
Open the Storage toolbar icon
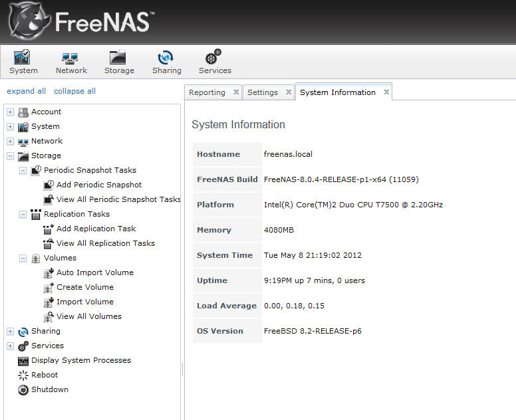[x=119, y=58]
